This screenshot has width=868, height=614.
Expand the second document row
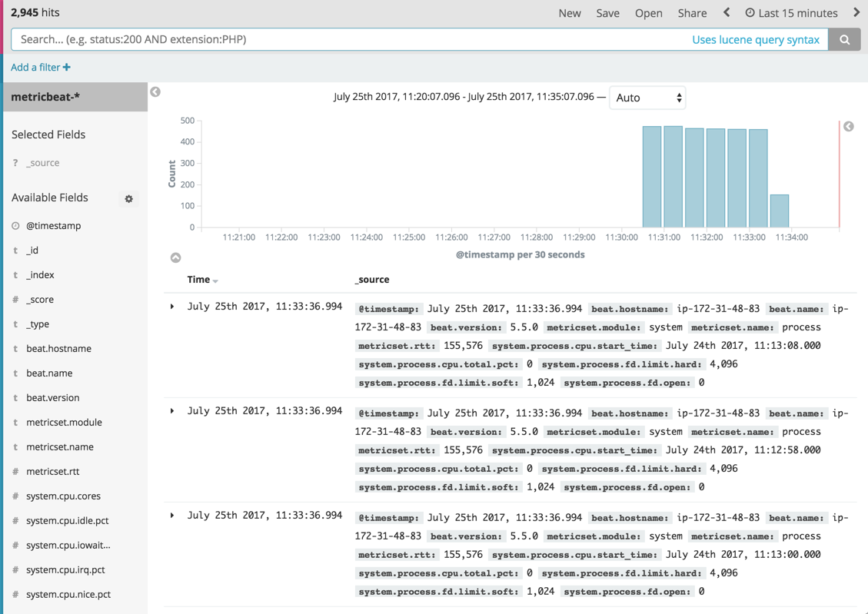[172, 411]
